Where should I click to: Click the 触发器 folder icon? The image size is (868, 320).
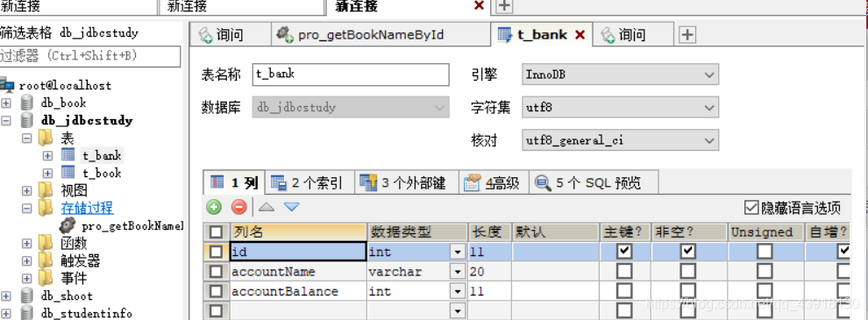pos(46,260)
